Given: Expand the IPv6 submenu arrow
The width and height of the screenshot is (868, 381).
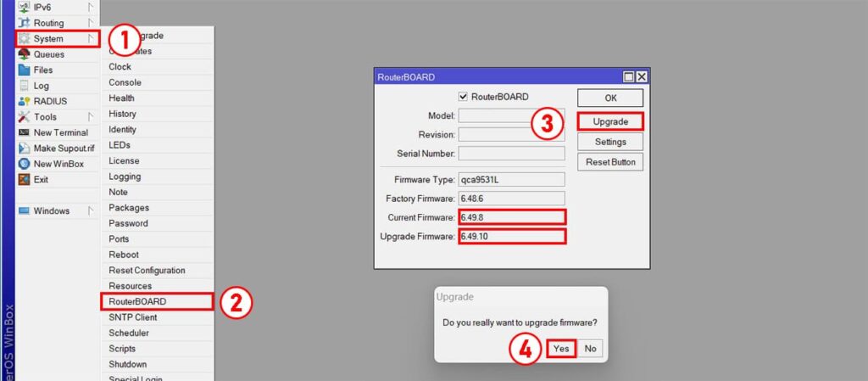Looking at the screenshot, I should pos(91,7).
